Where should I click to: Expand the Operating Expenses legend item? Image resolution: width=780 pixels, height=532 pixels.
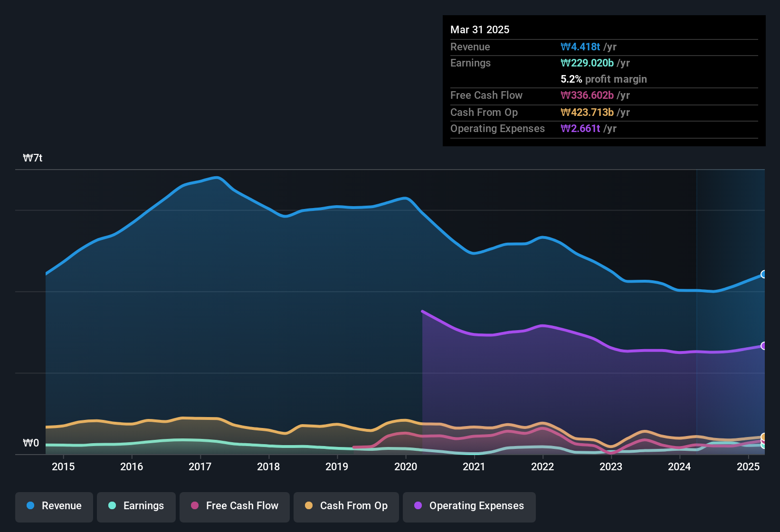[469, 506]
